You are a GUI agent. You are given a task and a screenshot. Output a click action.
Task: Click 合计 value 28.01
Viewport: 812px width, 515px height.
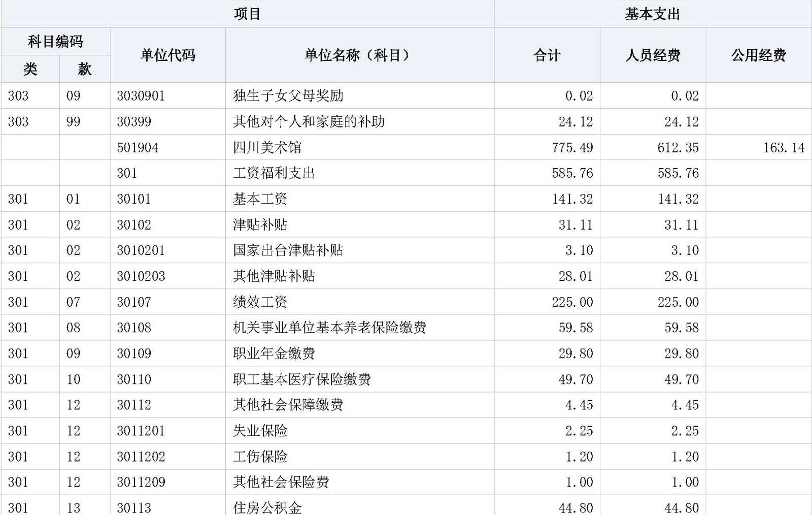pyautogui.click(x=576, y=276)
